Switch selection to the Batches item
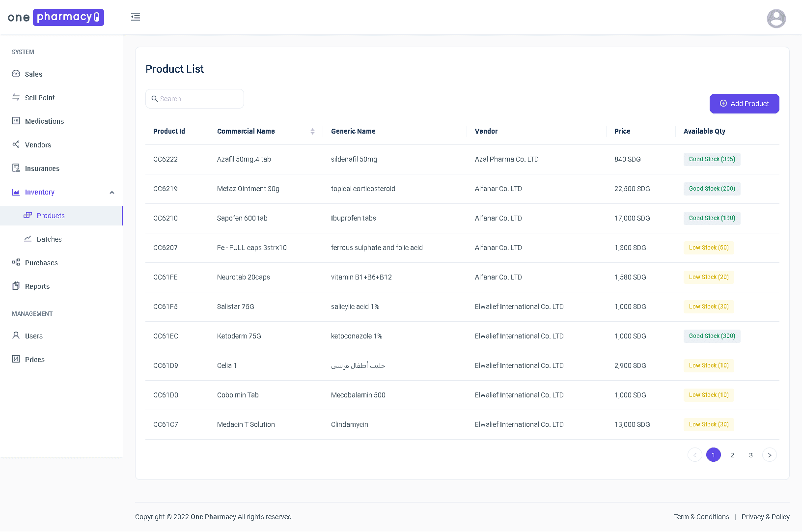Screen dimensions: 802x532 tap(48, 239)
